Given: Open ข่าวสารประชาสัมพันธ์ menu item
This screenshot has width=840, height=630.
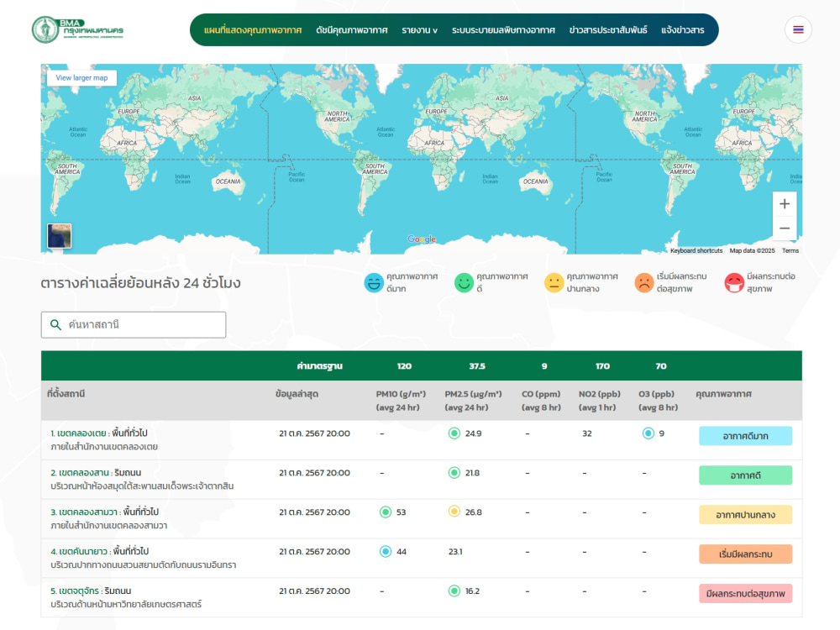Looking at the screenshot, I should [x=608, y=30].
